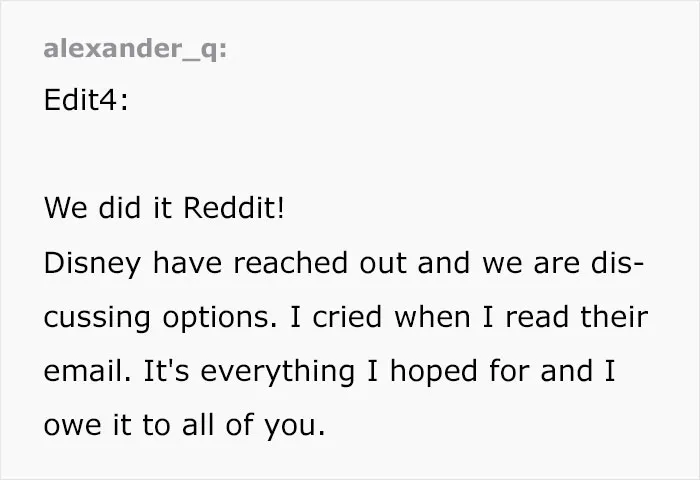
Task: Click the 'We did it Reddit!' line
Action: point(164,208)
